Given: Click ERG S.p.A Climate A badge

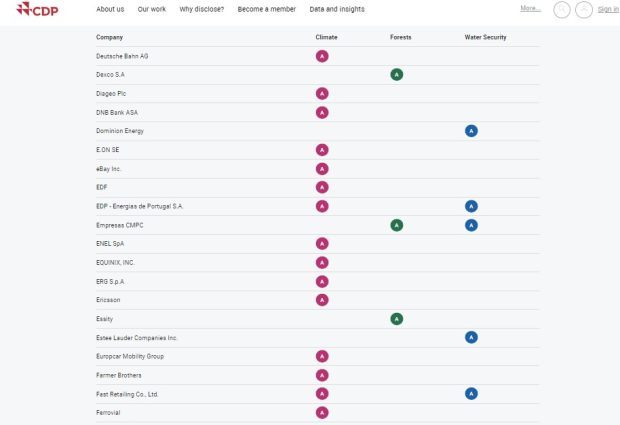Looking at the screenshot, I should click(x=322, y=281).
